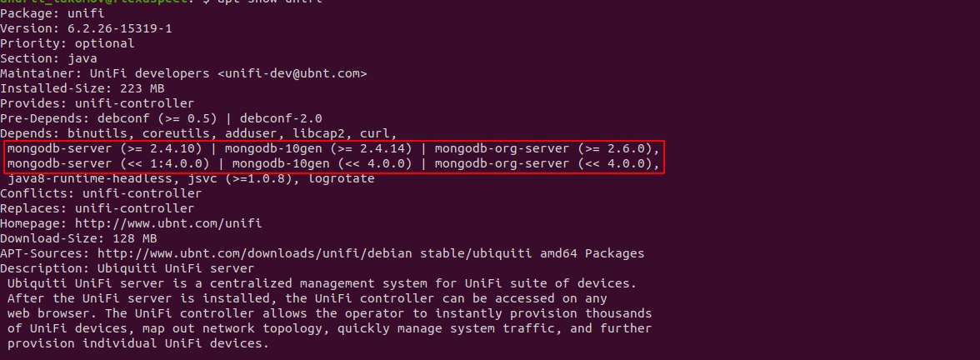Click the 'Priority: optional' text
The image size is (980, 360).
click(67, 43)
